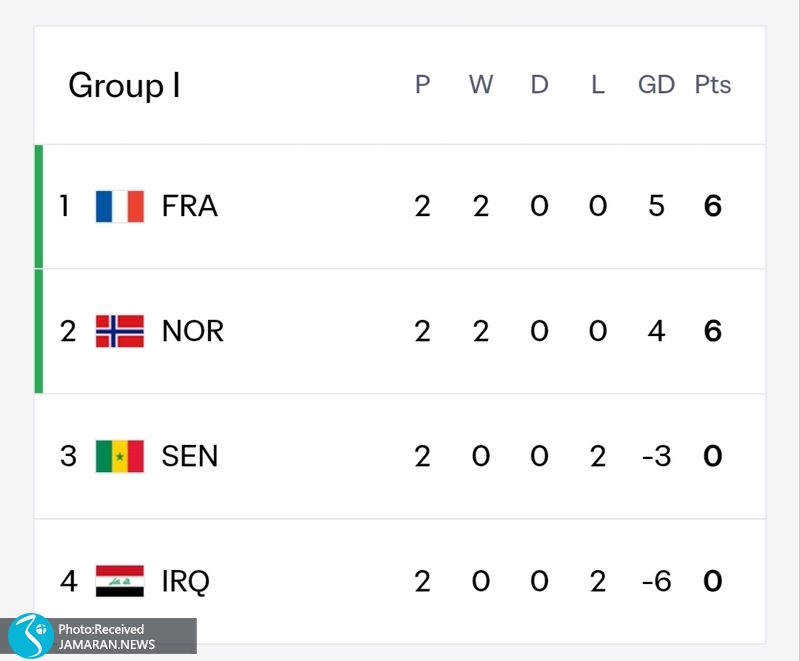The height and width of the screenshot is (661, 800).
Task: Select the SEN team name
Action: click(189, 456)
